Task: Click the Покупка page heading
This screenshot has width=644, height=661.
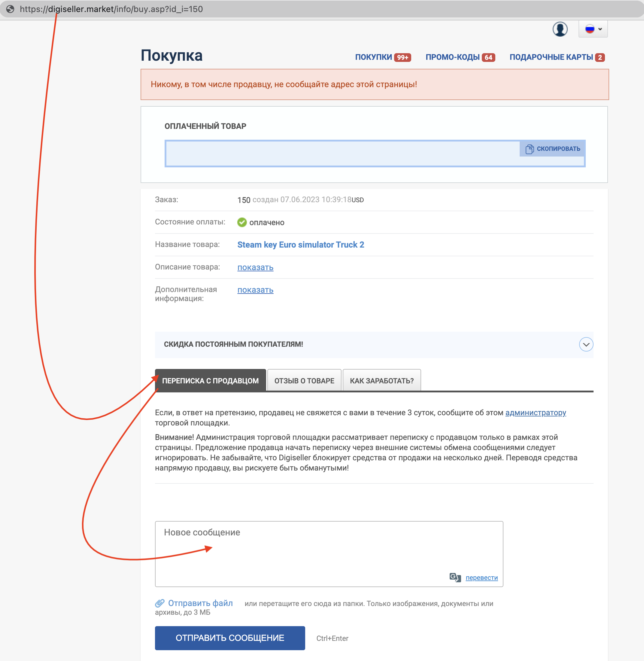Action: (x=172, y=56)
